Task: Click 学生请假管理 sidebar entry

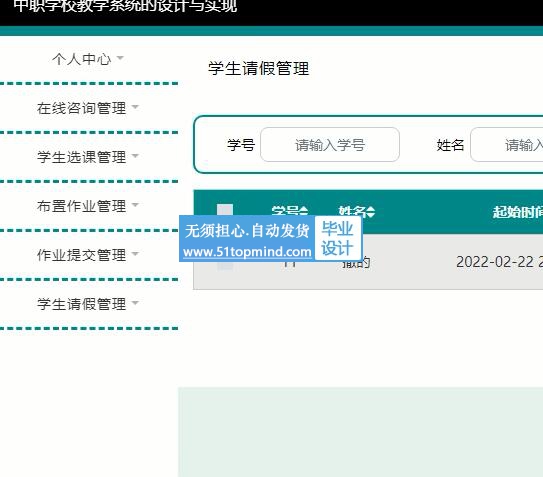Action: pyautogui.click(x=82, y=304)
